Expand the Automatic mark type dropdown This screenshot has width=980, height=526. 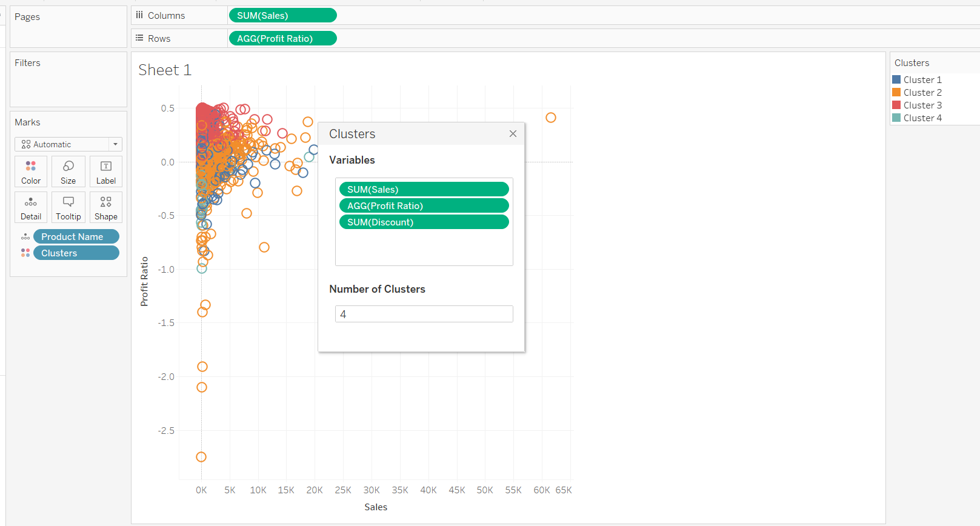pos(115,144)
